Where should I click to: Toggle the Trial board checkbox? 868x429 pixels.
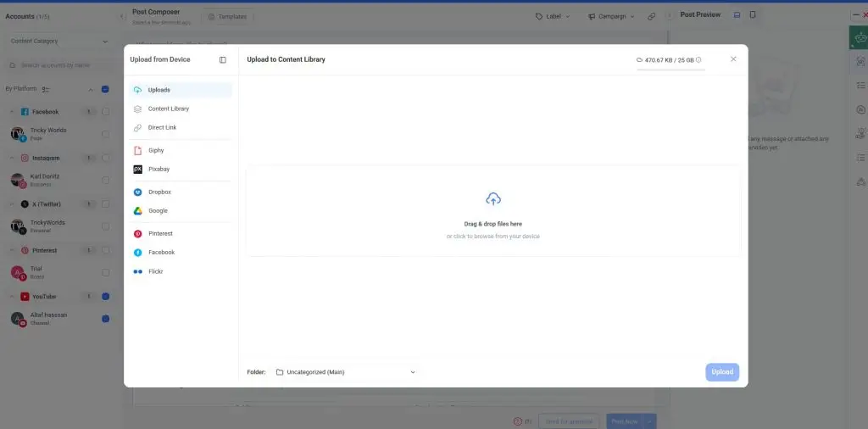(x=105, y=272)
